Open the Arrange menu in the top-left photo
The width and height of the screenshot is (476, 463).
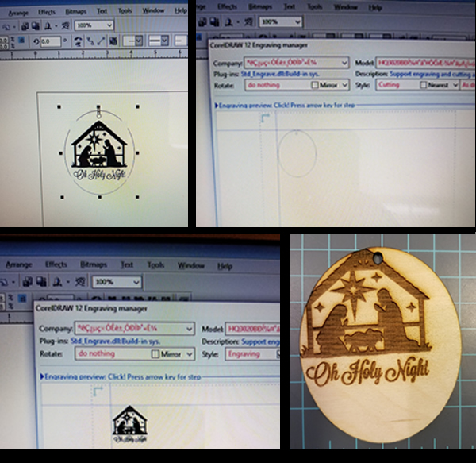(x=18, y=13)
